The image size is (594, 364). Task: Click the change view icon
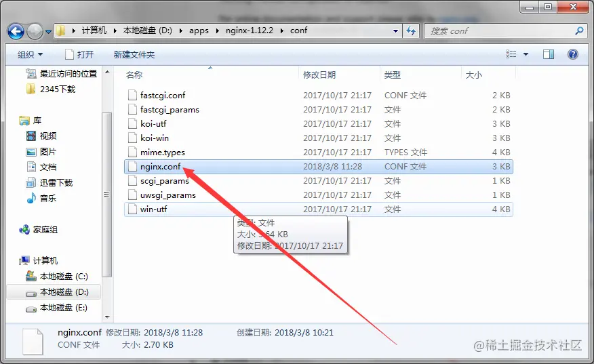click(511, 54)
